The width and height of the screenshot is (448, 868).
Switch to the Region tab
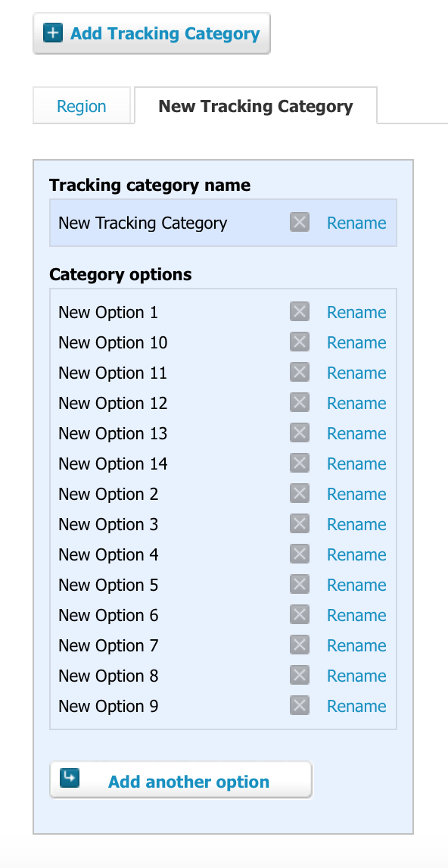(x=82, y=106)
